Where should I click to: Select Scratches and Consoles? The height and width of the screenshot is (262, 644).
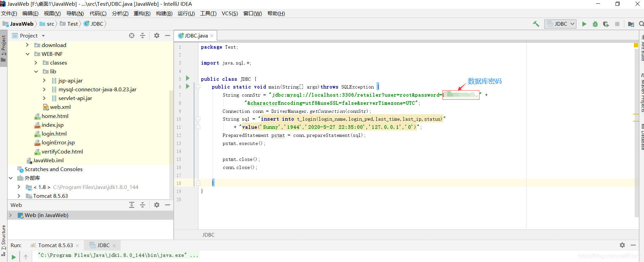50,169
